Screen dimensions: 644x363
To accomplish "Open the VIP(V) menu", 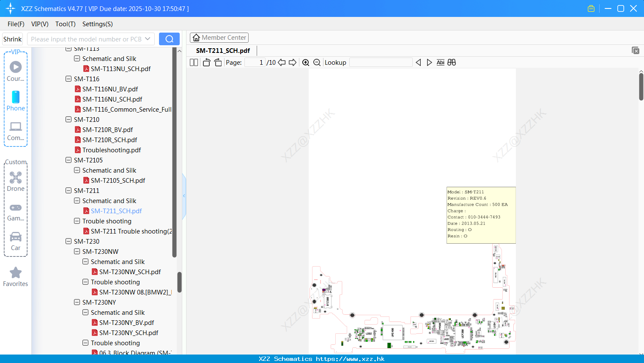I will coord(40,24).
